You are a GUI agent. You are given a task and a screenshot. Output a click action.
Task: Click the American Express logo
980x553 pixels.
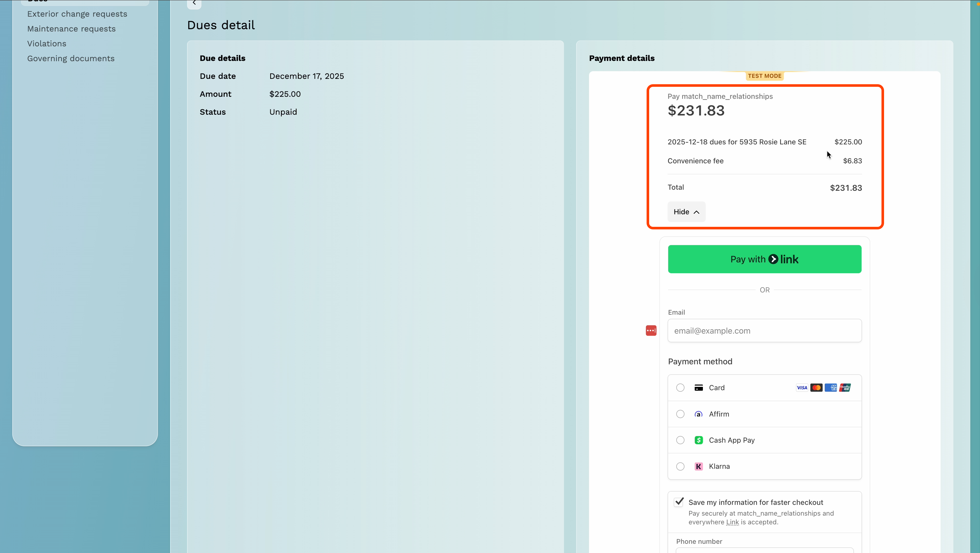coord(831,387)
